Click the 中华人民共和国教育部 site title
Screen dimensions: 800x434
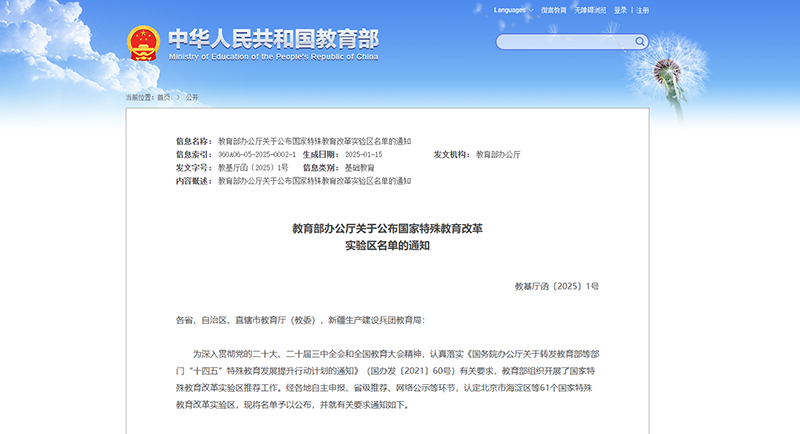pos(273,39)
